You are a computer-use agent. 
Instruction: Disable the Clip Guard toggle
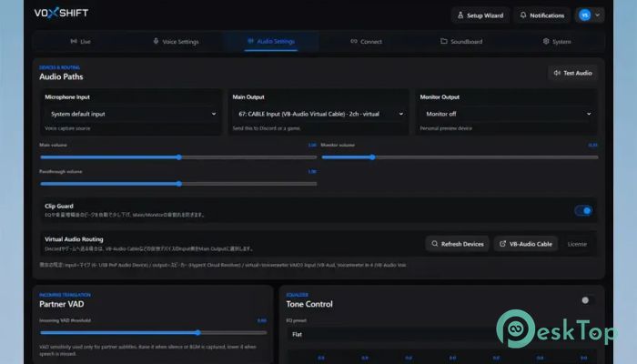(583, 210)
